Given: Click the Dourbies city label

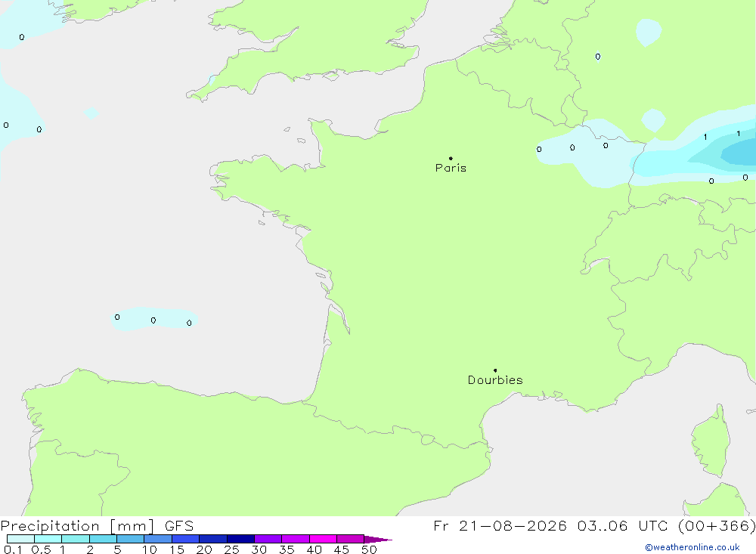Looking at the screenshot, I should pyautogui.click(x=495, y=380).
